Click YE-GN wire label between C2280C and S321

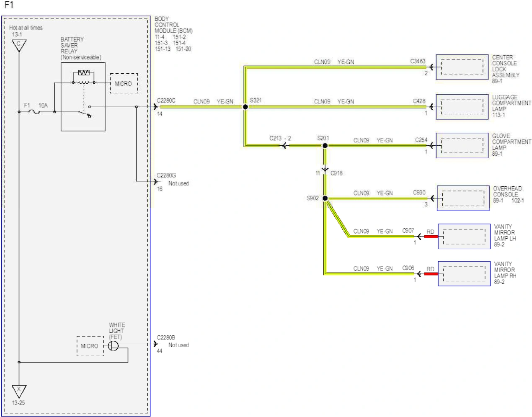tap(225, 101)
